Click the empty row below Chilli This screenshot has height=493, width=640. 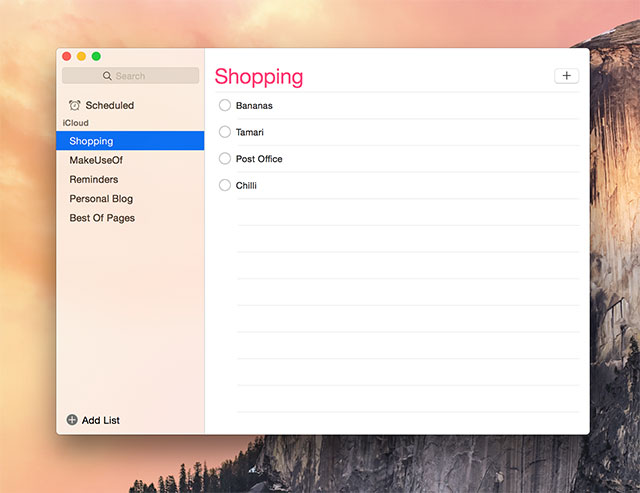coord(400,212)
